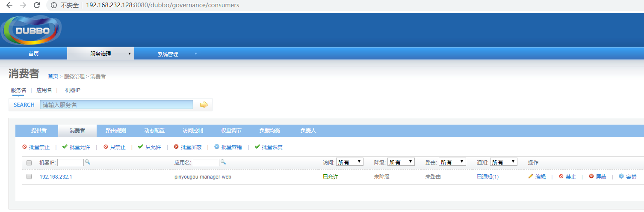Open the 路由 filter dropdown
The width and height of the screenshot is (644, 212).
452,162
